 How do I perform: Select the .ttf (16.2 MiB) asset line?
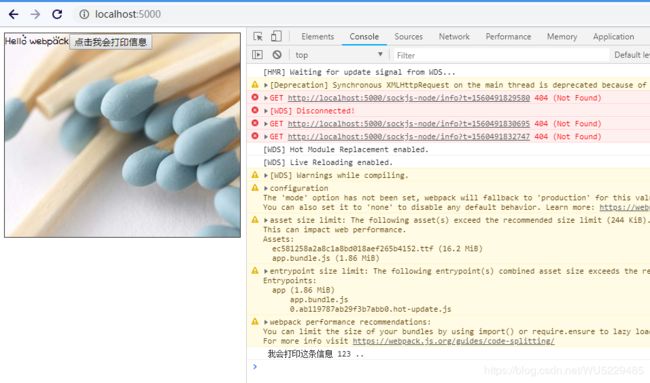tap(377, 249)
